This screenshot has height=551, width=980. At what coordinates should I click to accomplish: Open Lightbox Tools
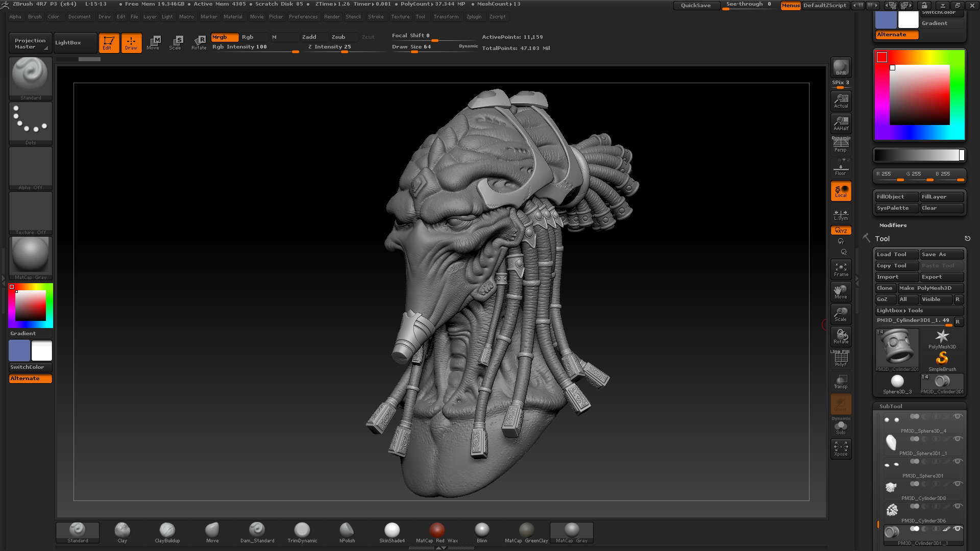coord(919,311)
